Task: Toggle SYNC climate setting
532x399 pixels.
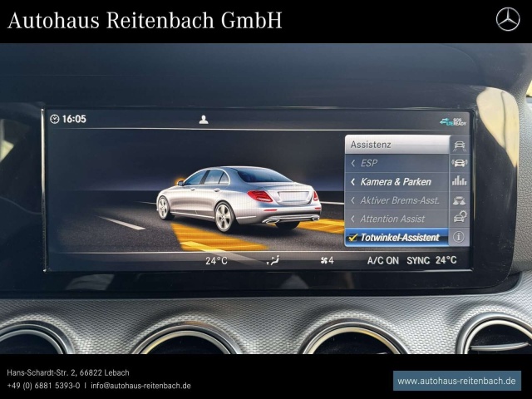Action: pyautogui.click(x=418, y=260)
